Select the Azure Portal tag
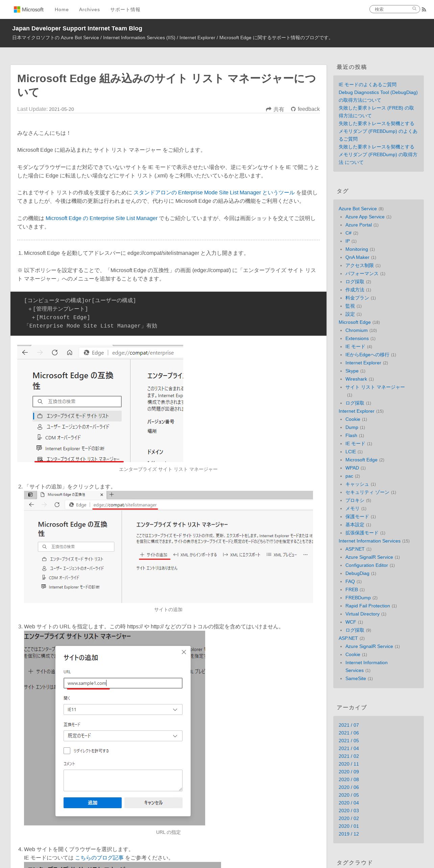 [x=358, y=225]
